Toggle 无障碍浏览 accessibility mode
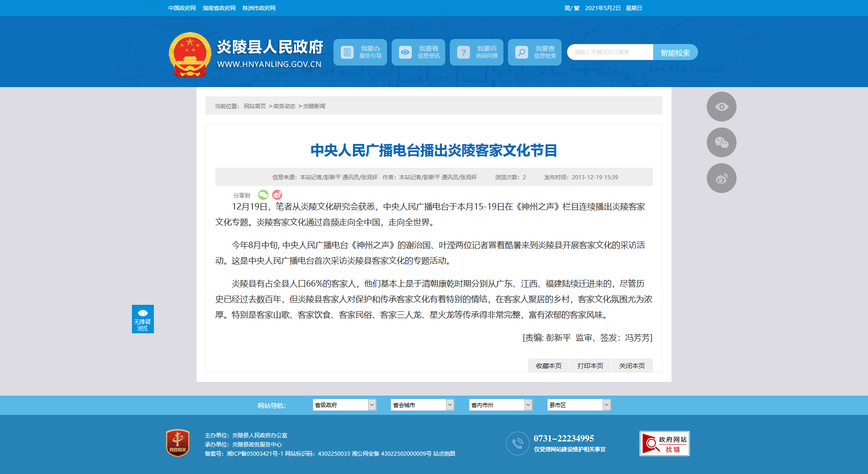Viewport: 868px width, 474px height. coord(142,319)
